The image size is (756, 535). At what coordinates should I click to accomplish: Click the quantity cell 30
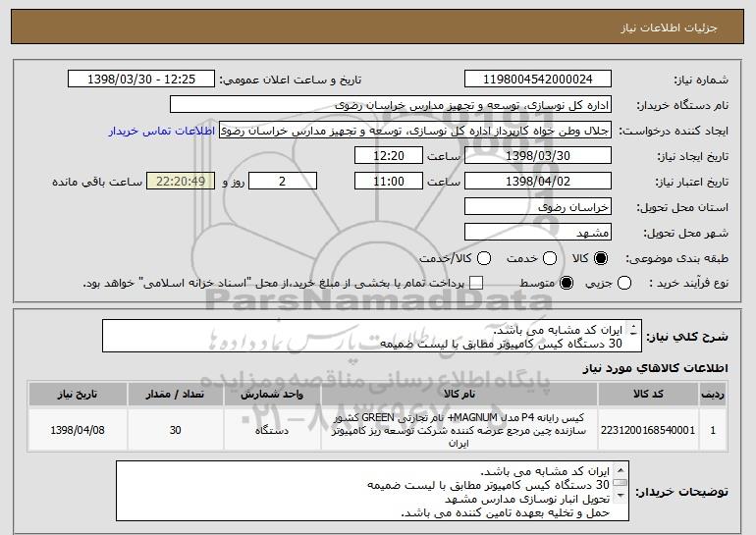175,430
